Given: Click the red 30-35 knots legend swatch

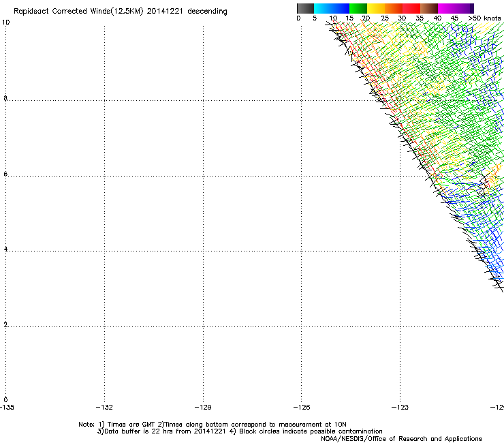Looking at the screenshot, I should point(411,8).
